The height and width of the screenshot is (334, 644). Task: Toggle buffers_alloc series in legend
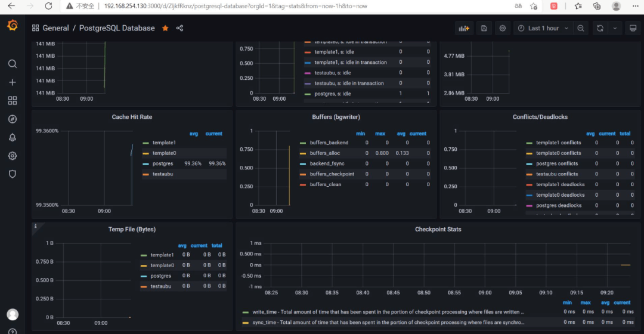pos(325,153)
